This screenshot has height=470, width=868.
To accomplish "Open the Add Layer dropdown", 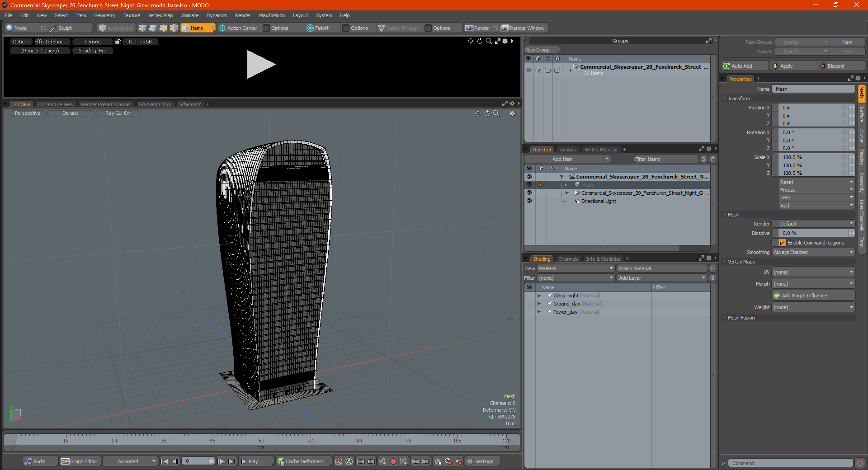I will pyautogui.click(x=662, y=278).
